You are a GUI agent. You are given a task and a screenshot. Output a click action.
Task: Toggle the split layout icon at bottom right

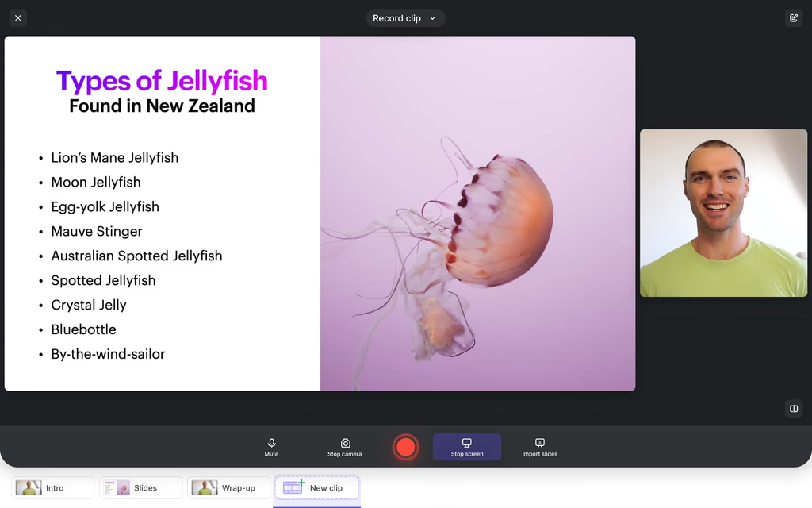point(794,408)
